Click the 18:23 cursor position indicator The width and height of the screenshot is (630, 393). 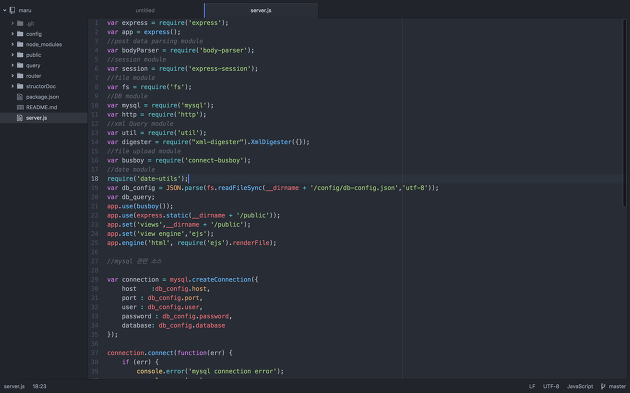click(39, 386)
